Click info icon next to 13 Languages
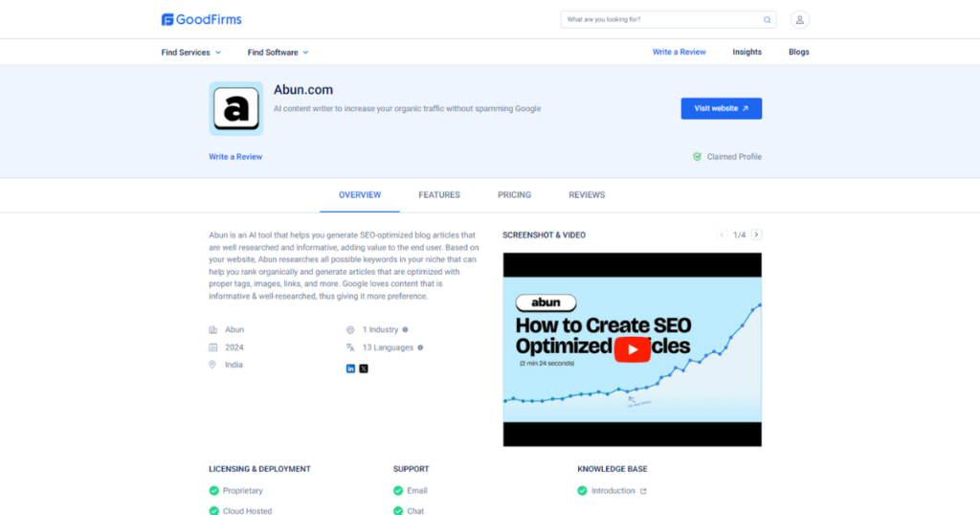The image size is (980, 515). (x=420, y=347)
